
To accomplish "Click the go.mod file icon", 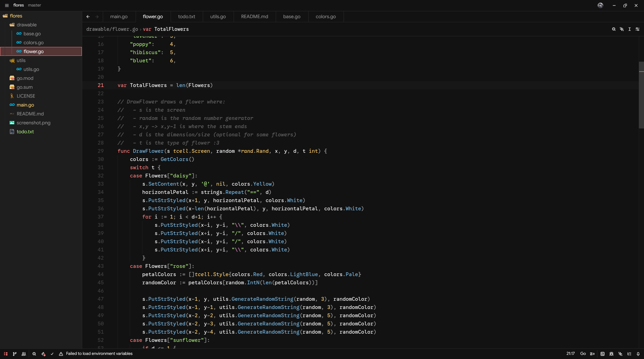I will (x=12, y=78).
